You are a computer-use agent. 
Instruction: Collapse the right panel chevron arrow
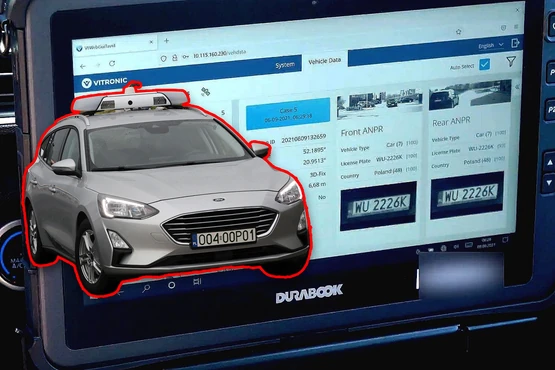pos(517,86)
